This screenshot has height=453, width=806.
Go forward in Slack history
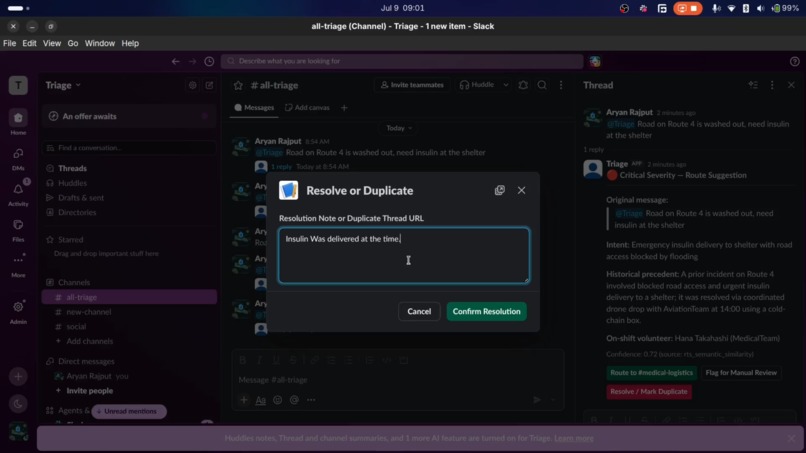pos(192,61)
